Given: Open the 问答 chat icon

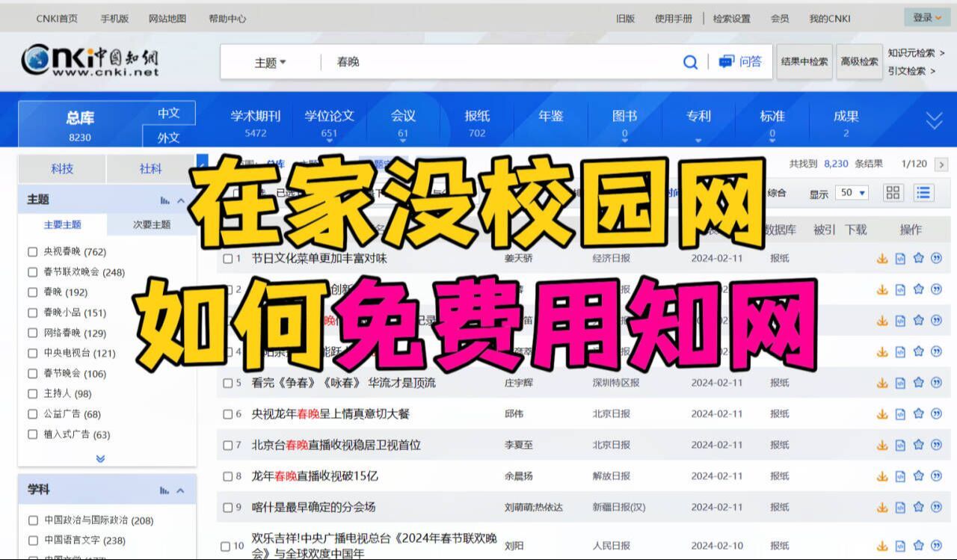Looking at the screenshot, I should 740,62.
